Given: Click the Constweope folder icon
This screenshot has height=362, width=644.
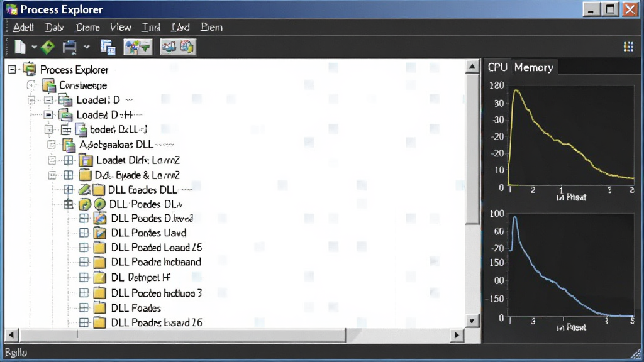Looking at the screenshot, I should tap(49, 85).
